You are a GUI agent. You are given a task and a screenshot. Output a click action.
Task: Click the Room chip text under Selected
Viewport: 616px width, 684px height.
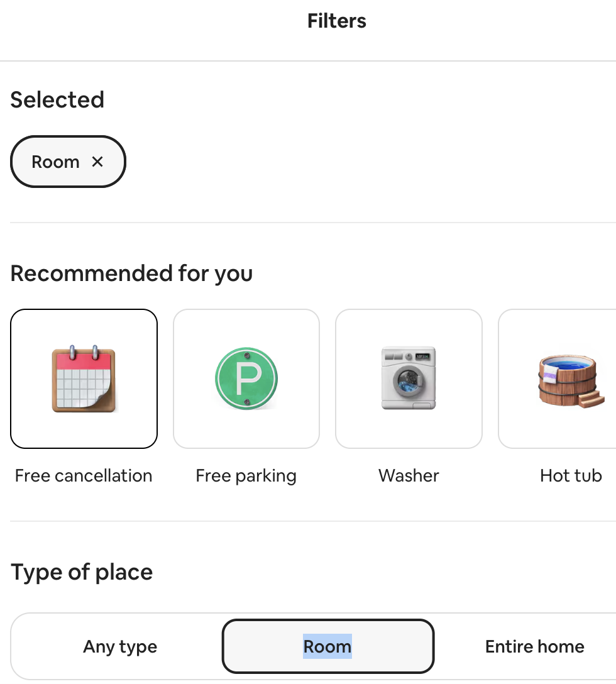(55, 162)
